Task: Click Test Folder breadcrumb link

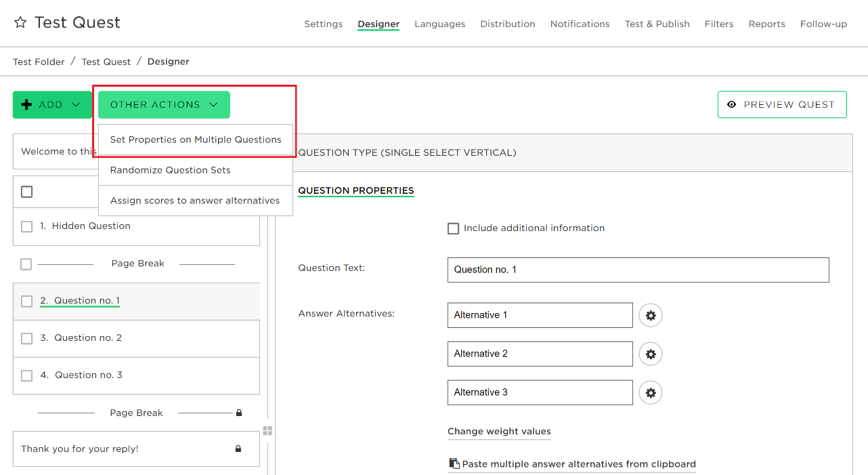Action: [39, 62]
